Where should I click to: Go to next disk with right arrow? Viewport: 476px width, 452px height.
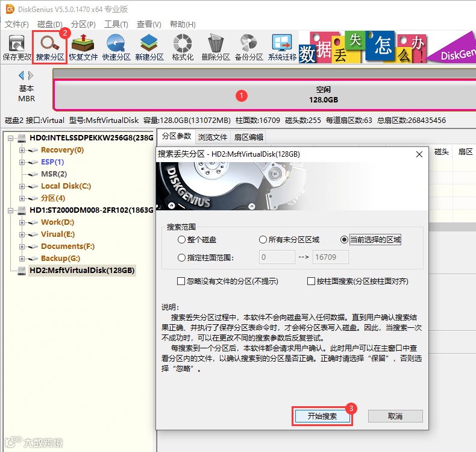tap(30, 75)
